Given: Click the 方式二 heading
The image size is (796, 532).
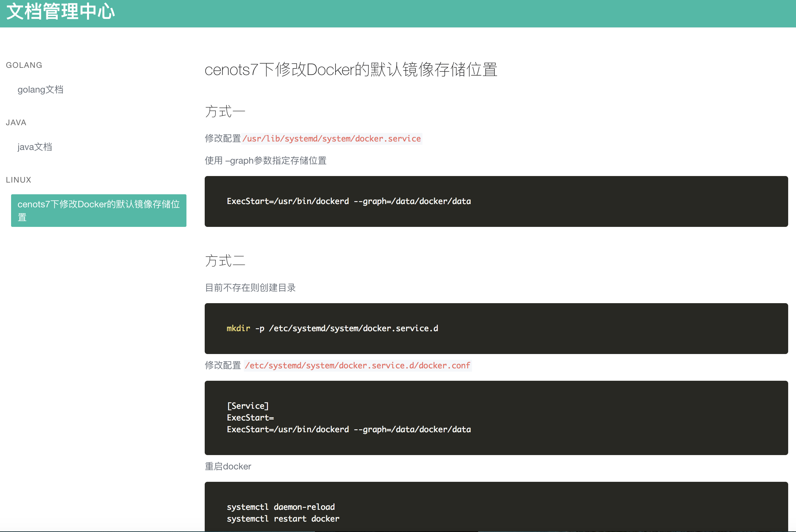Looking at the screenshot, I should 225,260.
